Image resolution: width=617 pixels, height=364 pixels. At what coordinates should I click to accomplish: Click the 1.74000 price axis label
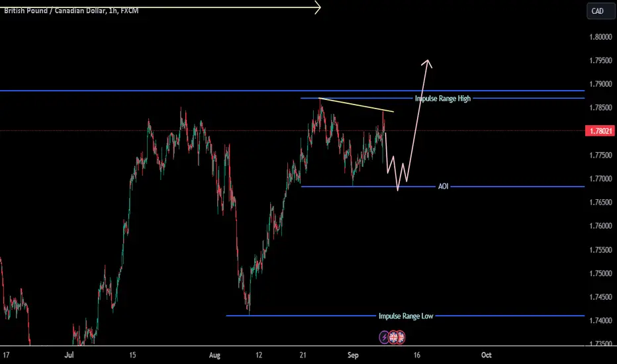[600, 321]
